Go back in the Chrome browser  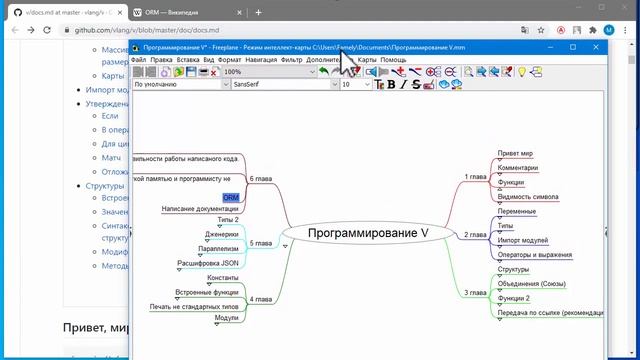tap(15, 30)
